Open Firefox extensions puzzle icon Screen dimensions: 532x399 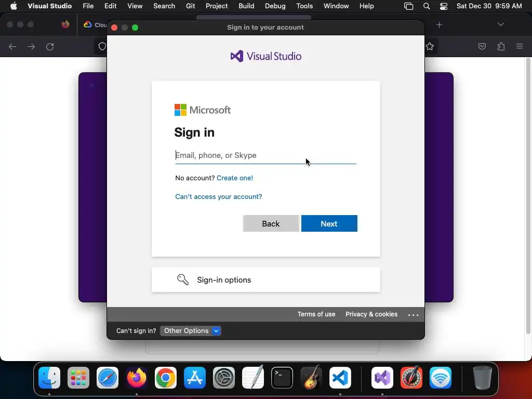tap(501, 46)
